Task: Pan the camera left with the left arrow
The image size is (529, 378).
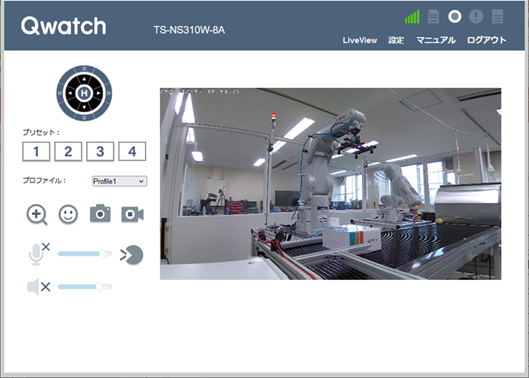Action: (x=70, y=93)
